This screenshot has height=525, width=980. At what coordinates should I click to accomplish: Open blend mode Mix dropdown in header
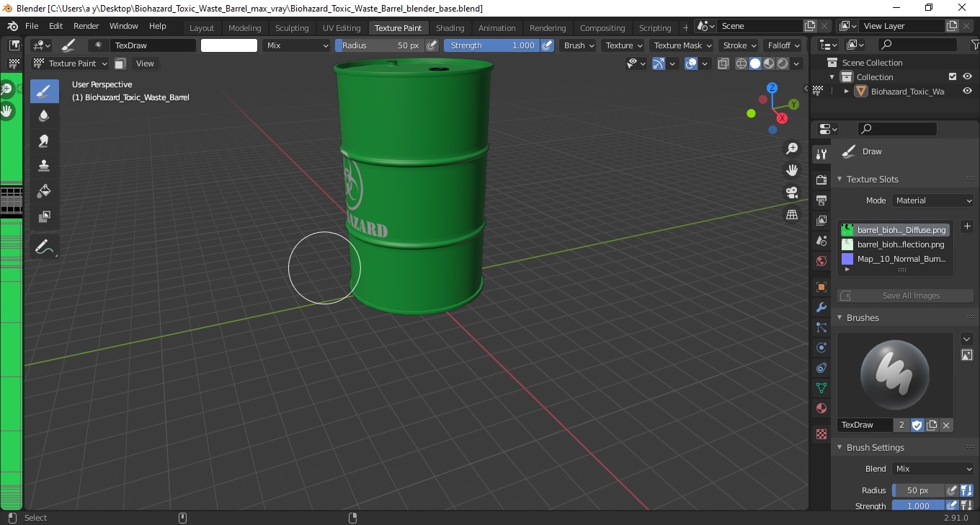[296, 45]
